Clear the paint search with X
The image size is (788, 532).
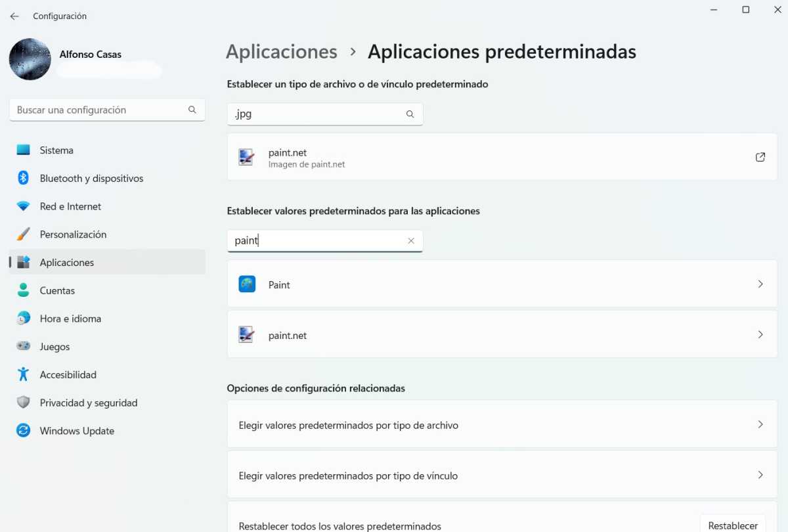point(411,241)
